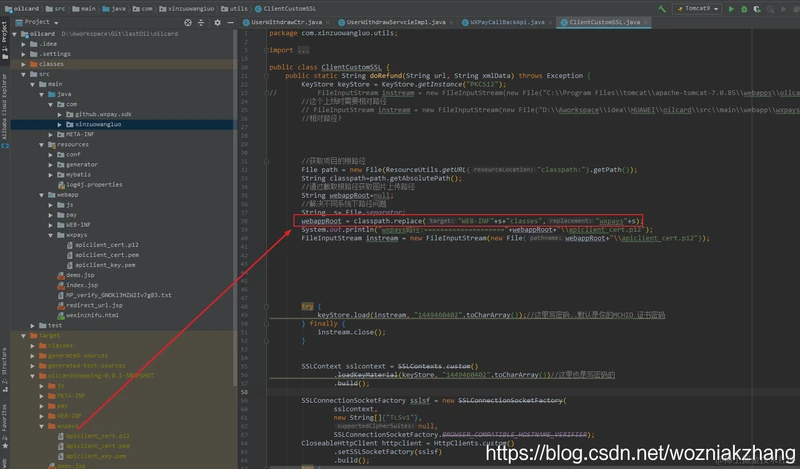Start debugging with the green bug icon
800x469 pixels.
coord(744,9)
